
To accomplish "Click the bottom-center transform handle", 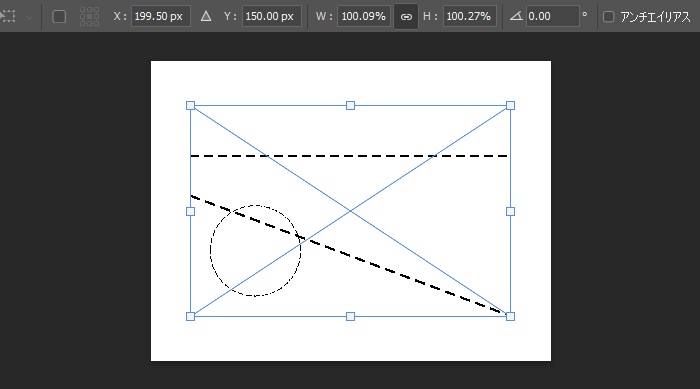I will pyautogui.click(x=350, y=317).
